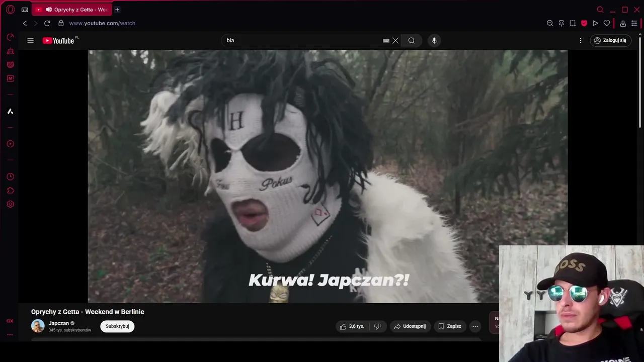Click the Subskrybuj button
This screenshot has height=362, width=644.
[x=117, y=326]
